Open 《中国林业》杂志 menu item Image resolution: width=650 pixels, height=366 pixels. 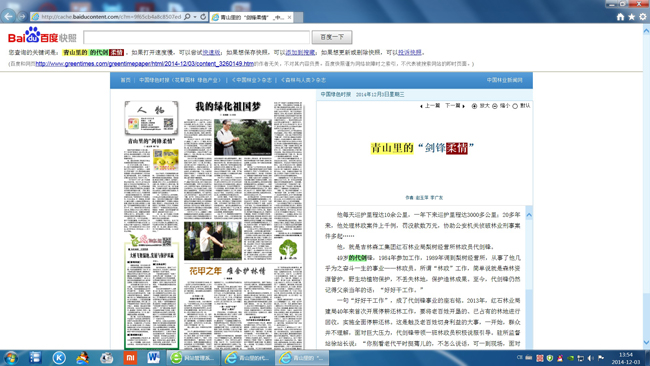click(x=252, y=80)
